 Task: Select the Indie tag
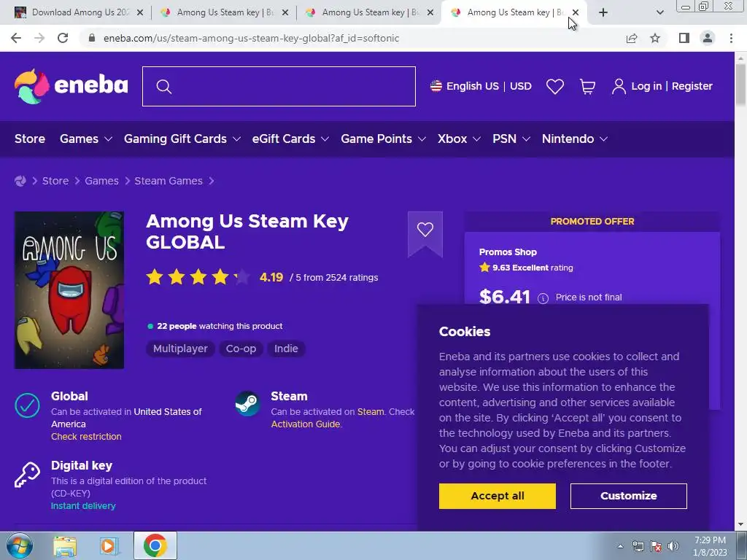pos(286,349)
